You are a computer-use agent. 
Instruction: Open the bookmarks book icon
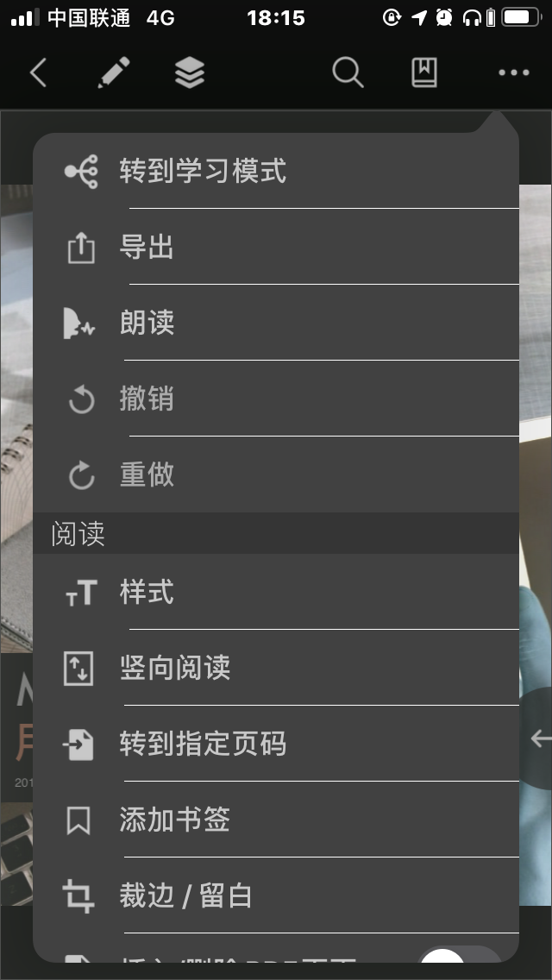[423, 72]
